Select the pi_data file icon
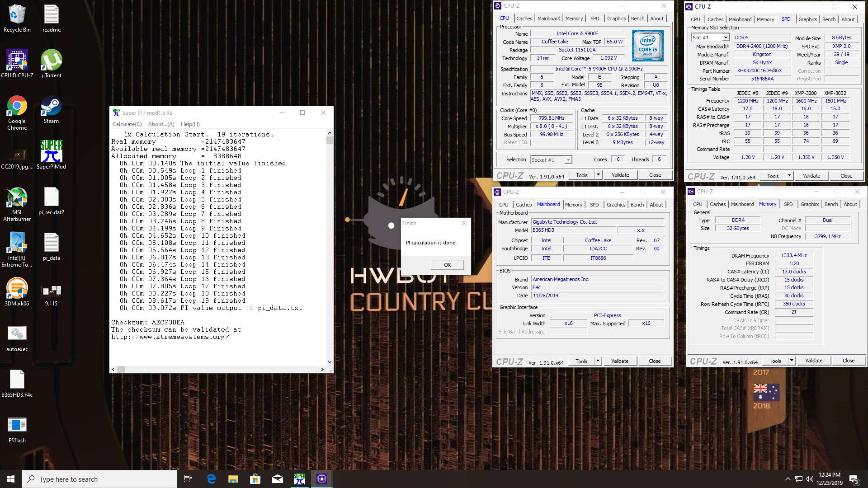Screen dimensions: 868x488 pos(52,247)
